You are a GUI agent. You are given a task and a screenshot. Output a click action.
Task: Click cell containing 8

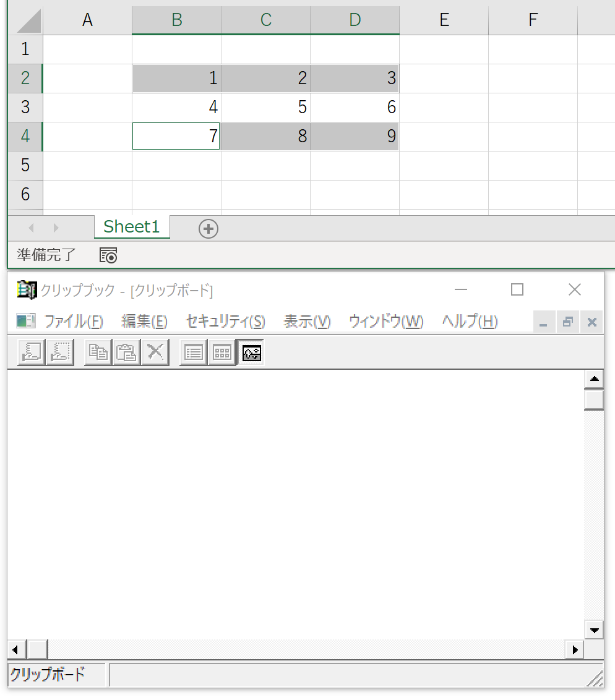266,136
